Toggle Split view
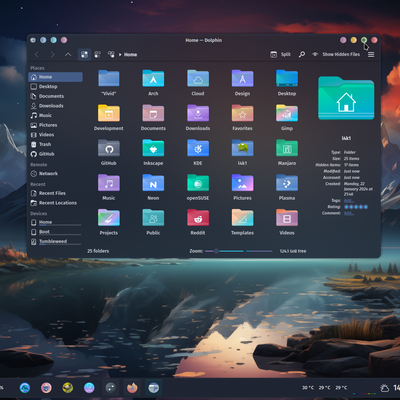This screenshot has height=400, width=400. (x=280, y=54)
